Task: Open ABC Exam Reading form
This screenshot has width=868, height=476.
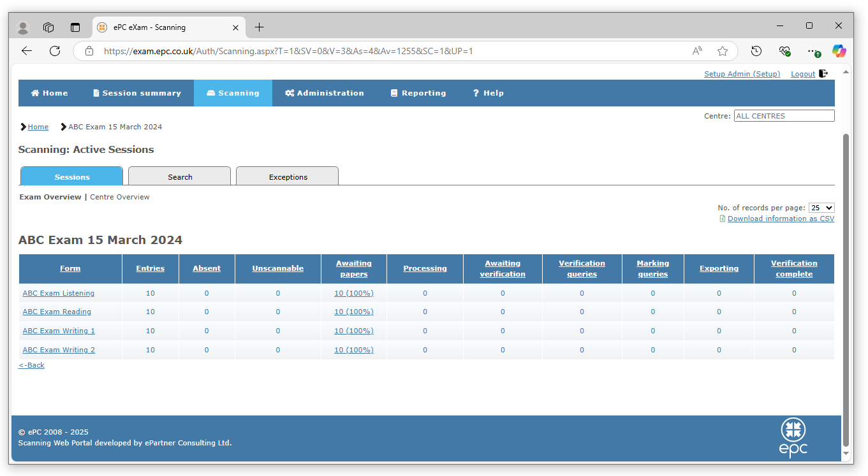Action: (x=57, y=312)
